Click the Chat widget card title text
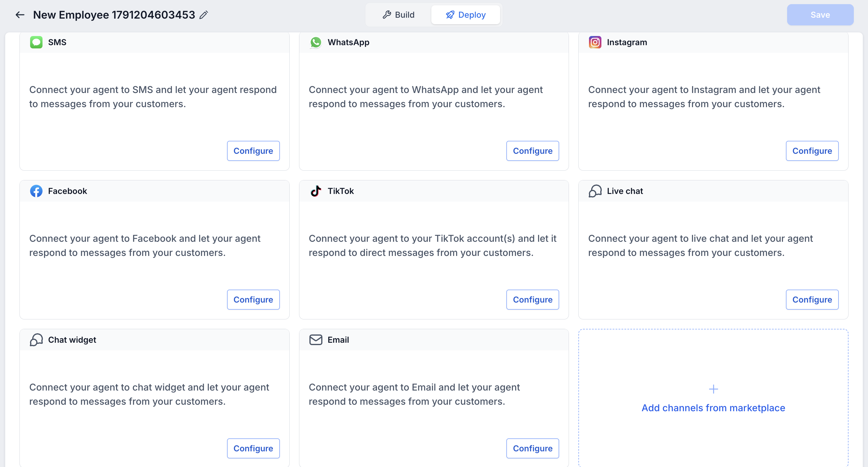The height and width of the screenshot is (467, 868). click(72, 340)
